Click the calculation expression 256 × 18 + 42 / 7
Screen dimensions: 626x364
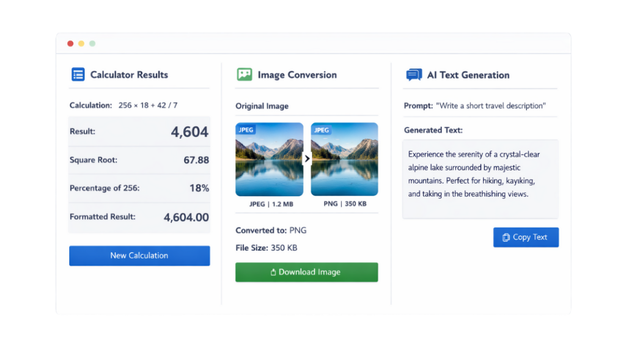pyautogui.click(x=148, y=105)
